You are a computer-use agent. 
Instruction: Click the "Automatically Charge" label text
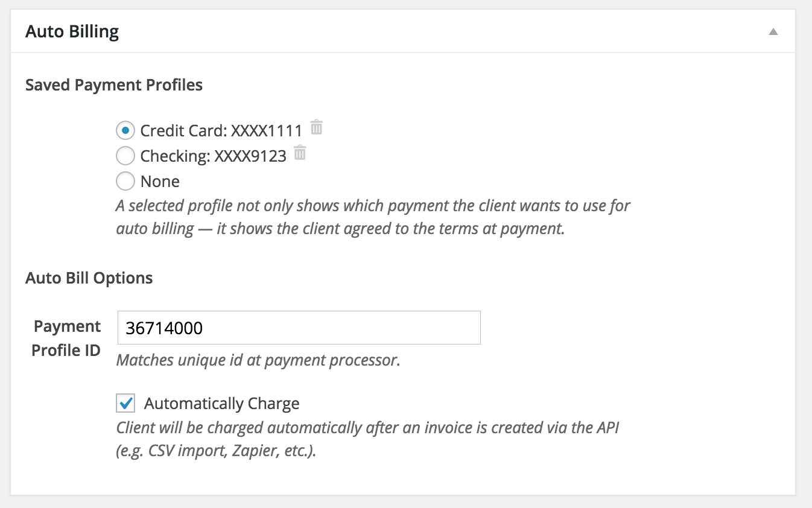click(x=221, y=404)
